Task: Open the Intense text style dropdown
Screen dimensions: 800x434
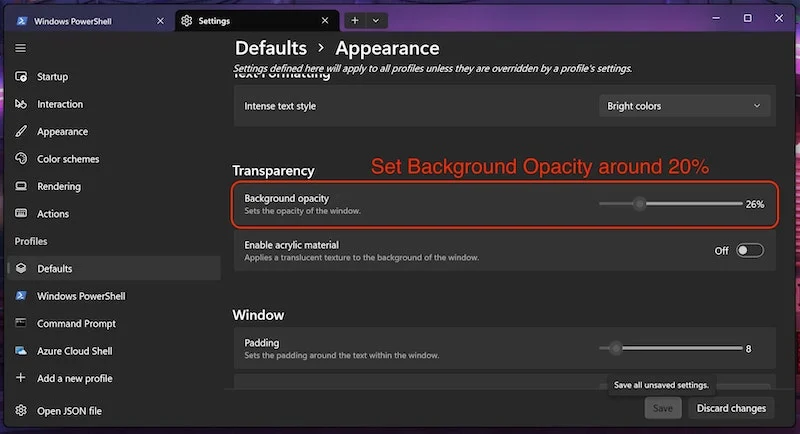Action: click(x=684, y=106)
